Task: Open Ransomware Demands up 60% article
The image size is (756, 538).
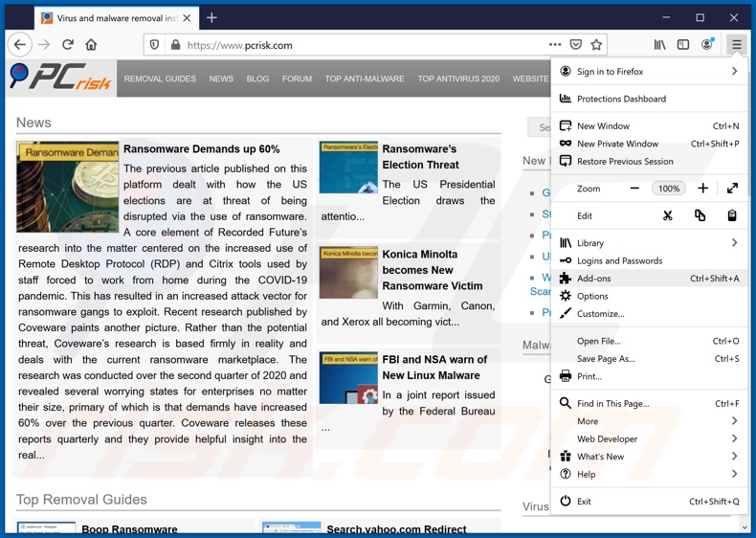Action: [202, 149]
